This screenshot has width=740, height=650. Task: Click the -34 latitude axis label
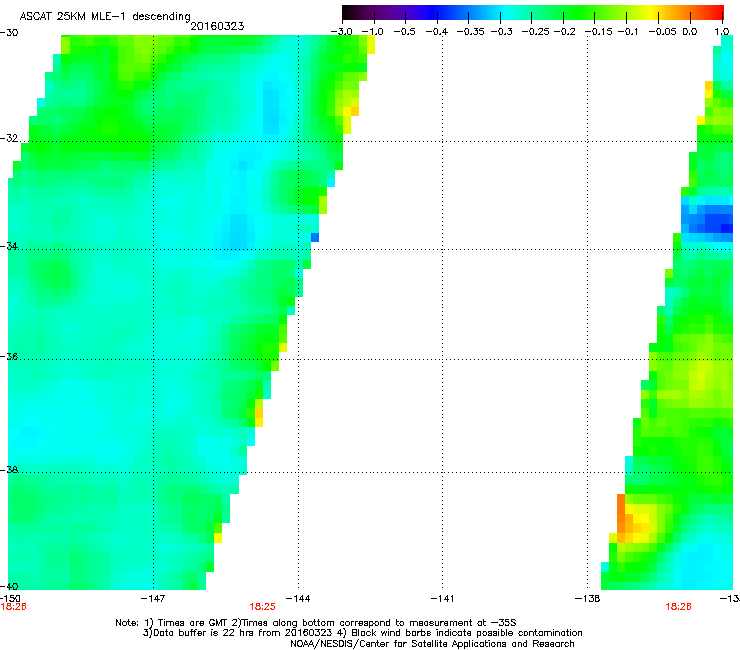pyautogui.click(x=9, y=246)
